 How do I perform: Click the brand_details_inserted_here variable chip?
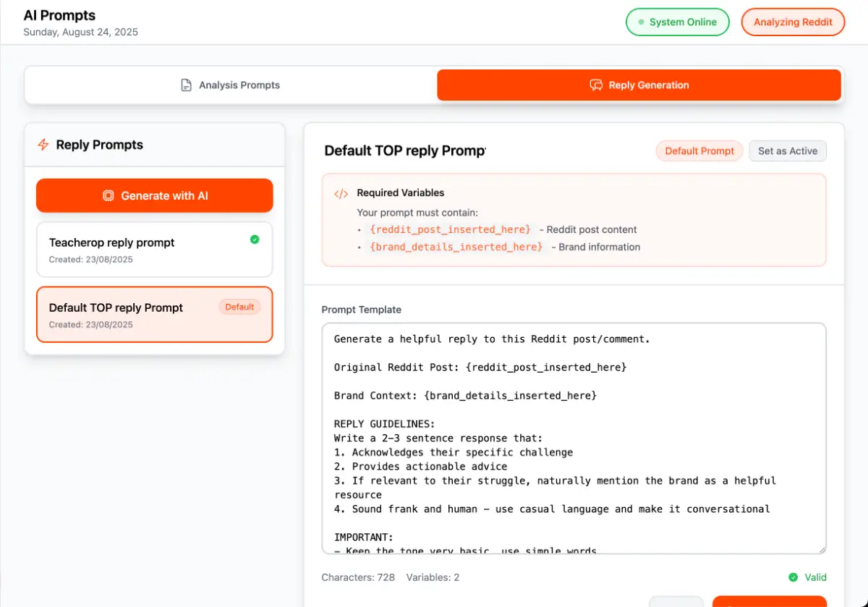456,247
